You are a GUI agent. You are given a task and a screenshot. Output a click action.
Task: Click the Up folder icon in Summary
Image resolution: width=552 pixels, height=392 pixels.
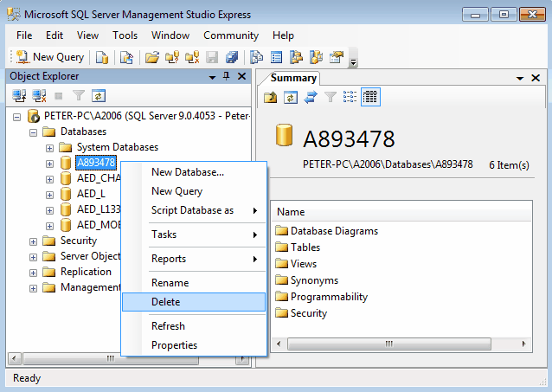[x=270, y=97]
